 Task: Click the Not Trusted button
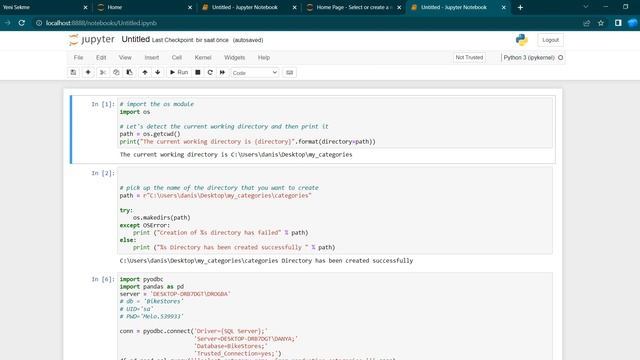(x=469, y=58)
